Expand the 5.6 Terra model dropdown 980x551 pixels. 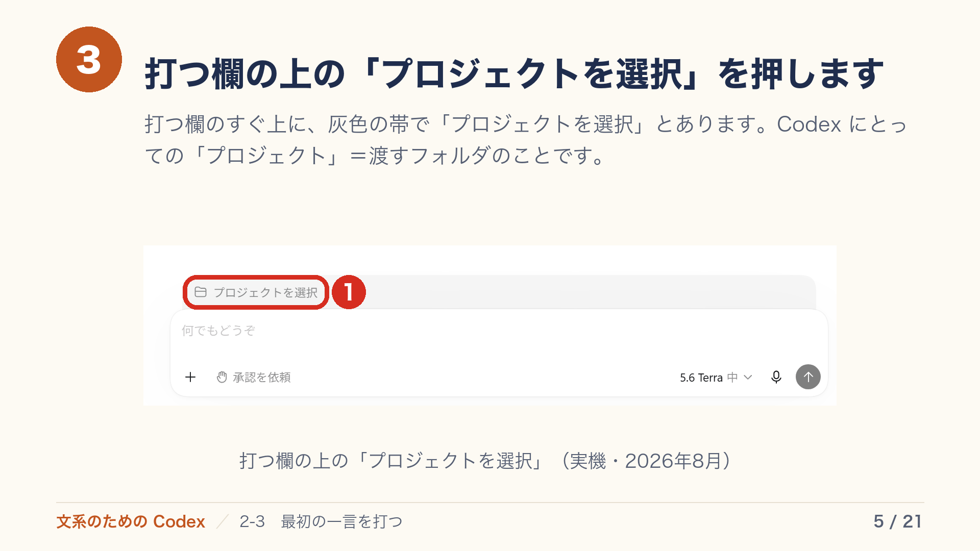tap(716, 378)
